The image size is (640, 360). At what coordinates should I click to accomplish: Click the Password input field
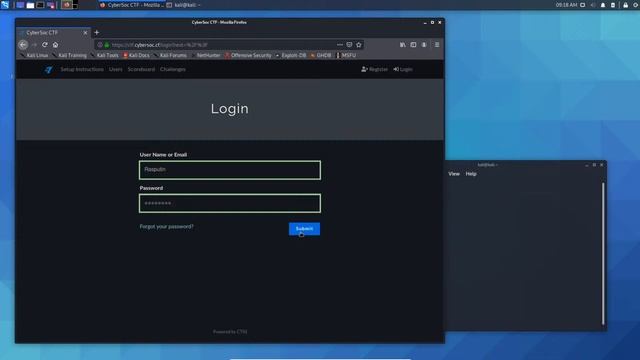click(230, 203)
